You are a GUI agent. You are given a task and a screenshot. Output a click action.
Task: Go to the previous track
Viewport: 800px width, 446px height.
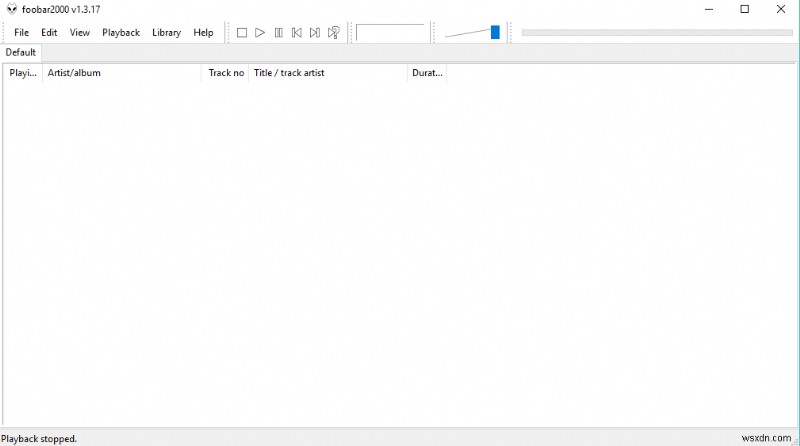click(296, 33)
